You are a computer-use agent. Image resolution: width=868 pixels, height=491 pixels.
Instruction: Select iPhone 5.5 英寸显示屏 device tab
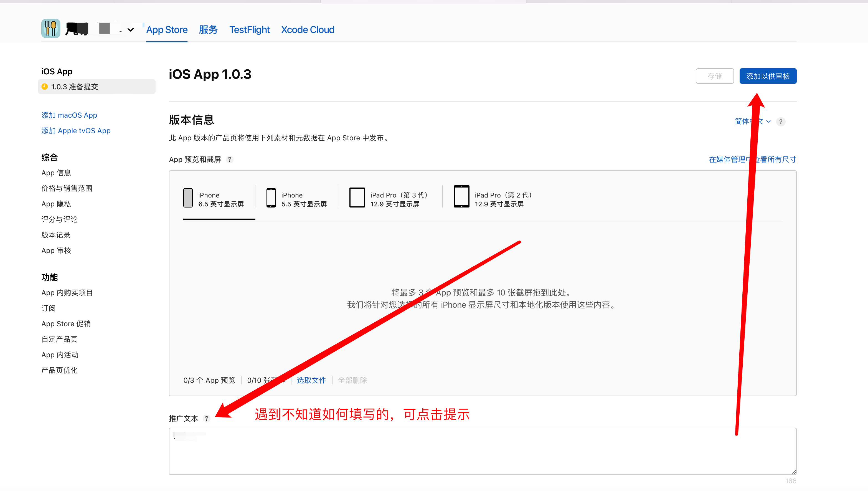(x=297, y=199)
